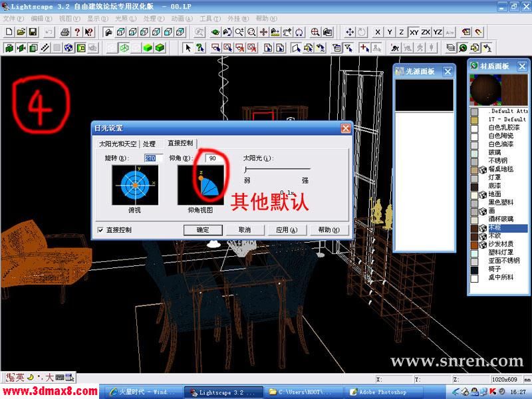Open the 动画(A) menu
The image size is (532, 399).
pyautogui.click(x=182, y=19)
